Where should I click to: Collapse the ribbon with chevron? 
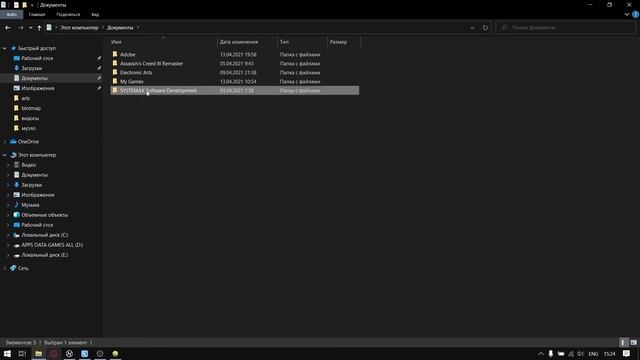pos(627,14)
